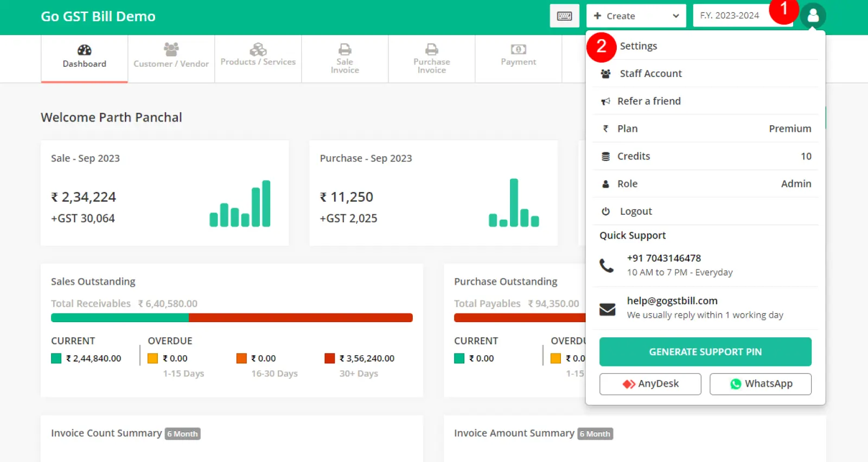The height and width of the screenshot is (462, 868).
Task: Click GENERATE SUPPORT PIN button
Action: 705,352
